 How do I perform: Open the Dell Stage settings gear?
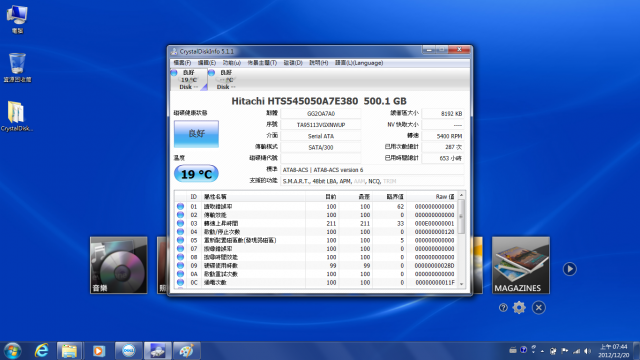click(519, 307)
